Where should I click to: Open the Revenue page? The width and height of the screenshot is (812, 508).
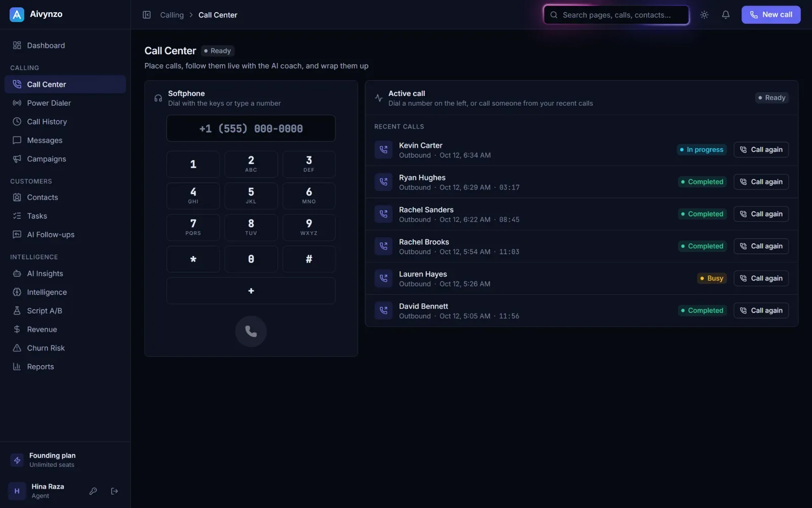(65, 329)
